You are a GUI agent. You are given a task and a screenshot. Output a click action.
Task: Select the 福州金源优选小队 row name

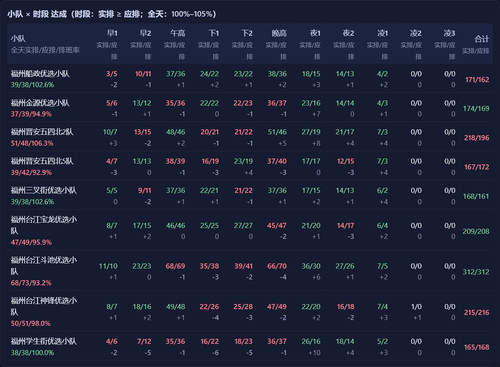(40, 103)
